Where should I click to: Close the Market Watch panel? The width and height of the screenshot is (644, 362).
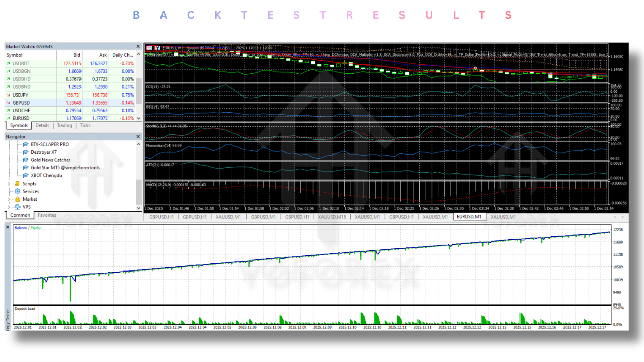coord(138,46)
